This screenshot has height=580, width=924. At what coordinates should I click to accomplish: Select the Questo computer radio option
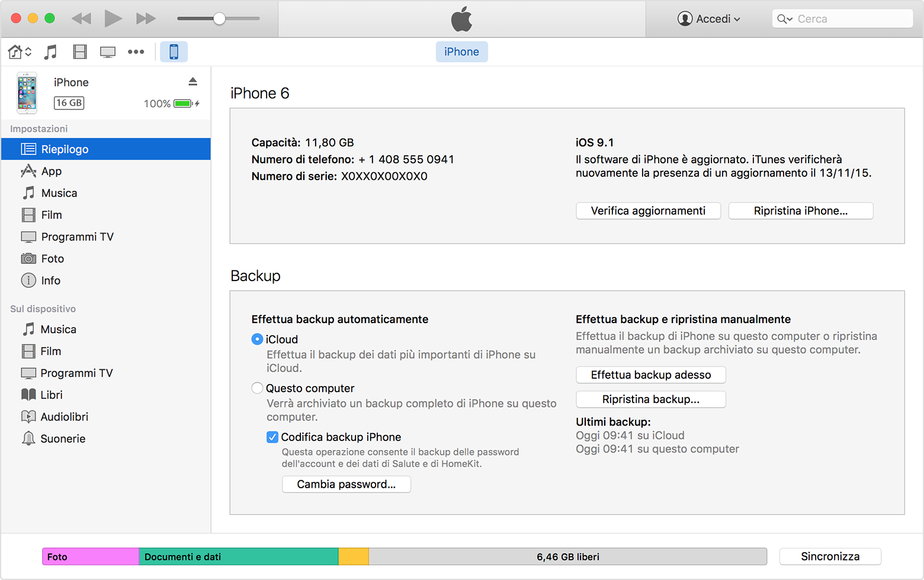click(257, 388)
